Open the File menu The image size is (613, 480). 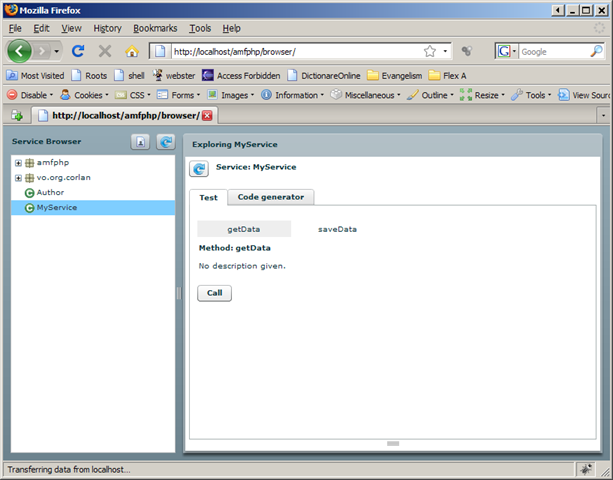[x=15, y=29]
